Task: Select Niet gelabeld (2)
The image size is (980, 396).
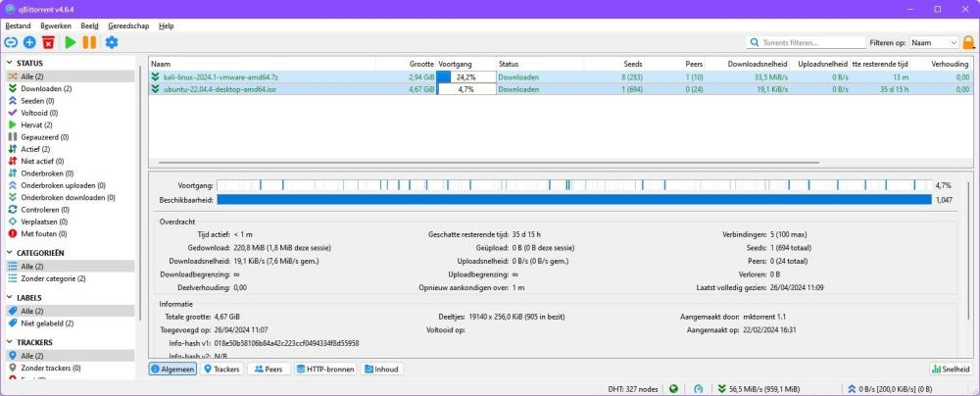Action: click(x=70, y=323)
